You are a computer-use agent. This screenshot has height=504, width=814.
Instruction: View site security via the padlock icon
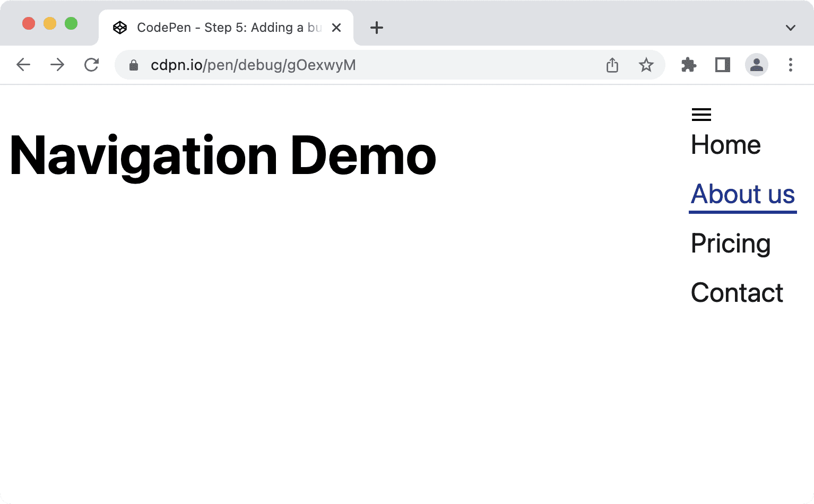click(133, 65)
